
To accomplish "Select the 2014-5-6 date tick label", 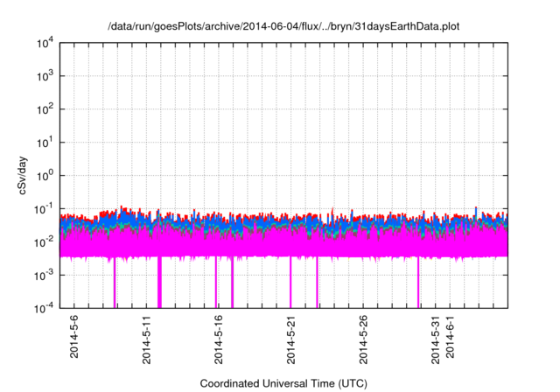I will (x=73, y=334).
